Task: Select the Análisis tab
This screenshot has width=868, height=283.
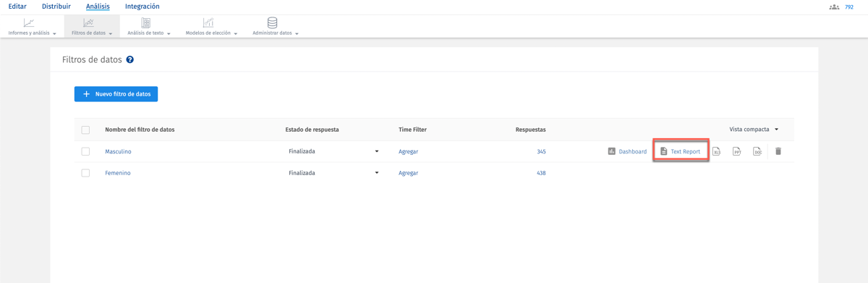Action: coord(98,7)
